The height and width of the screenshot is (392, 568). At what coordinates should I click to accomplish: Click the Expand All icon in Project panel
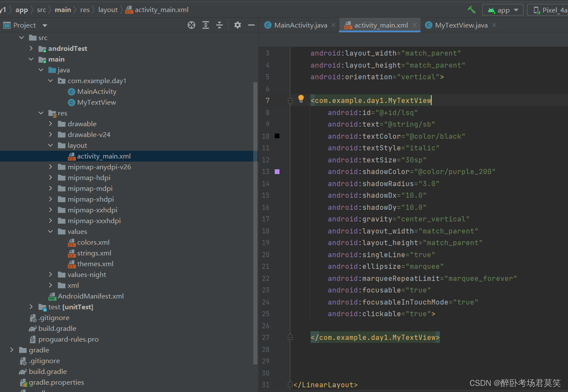(x=206, y=25)
